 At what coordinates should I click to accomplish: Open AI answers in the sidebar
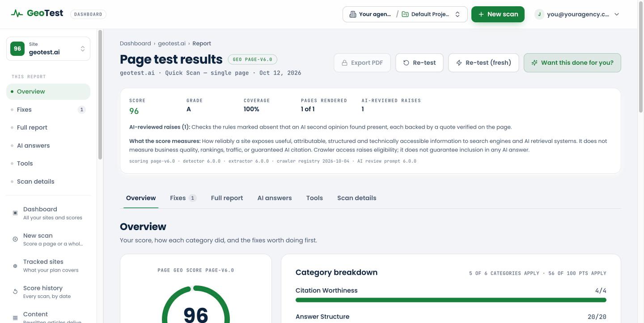(48, 146)
